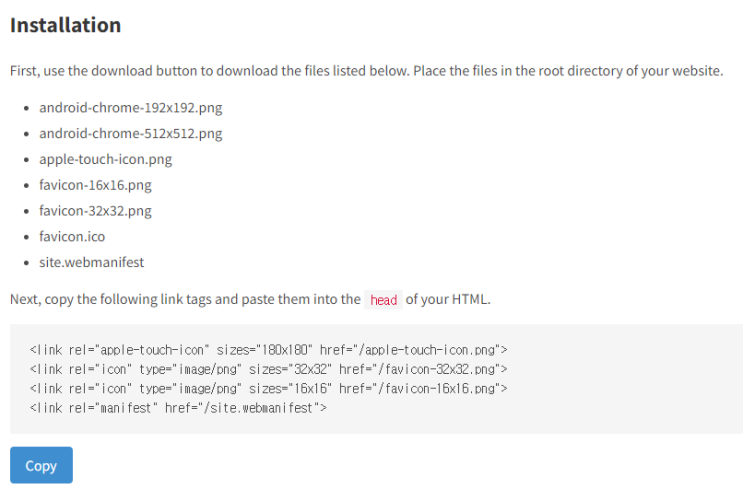
Task: Click the '/site.webmanifest' href value
Action: 260,408
